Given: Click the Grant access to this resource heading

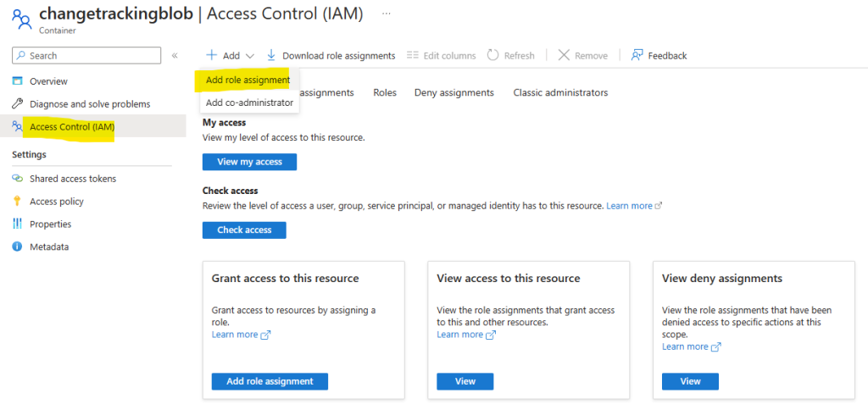Looking at the screenshot, I should pyautogui.click(x=285, y=279).
